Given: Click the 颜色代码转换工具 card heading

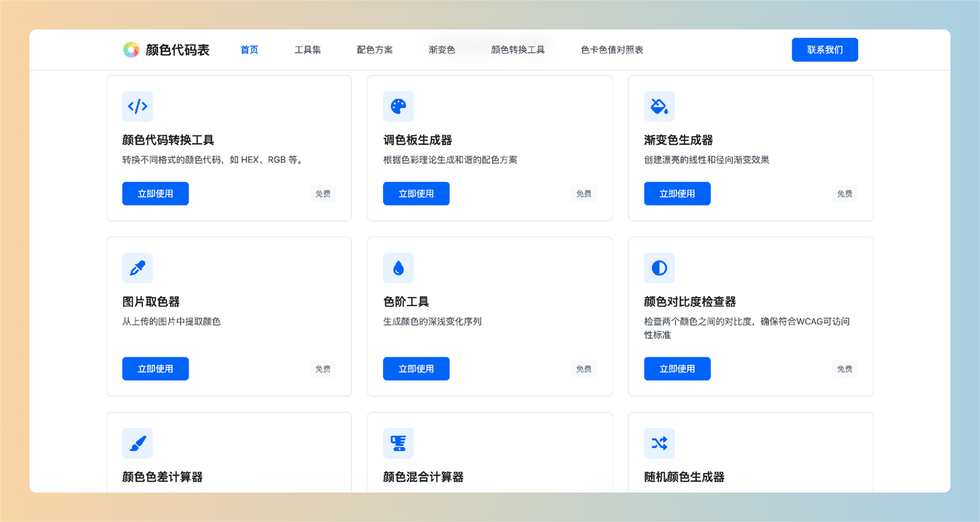Looking at the screenshot, I should point(168,140).
